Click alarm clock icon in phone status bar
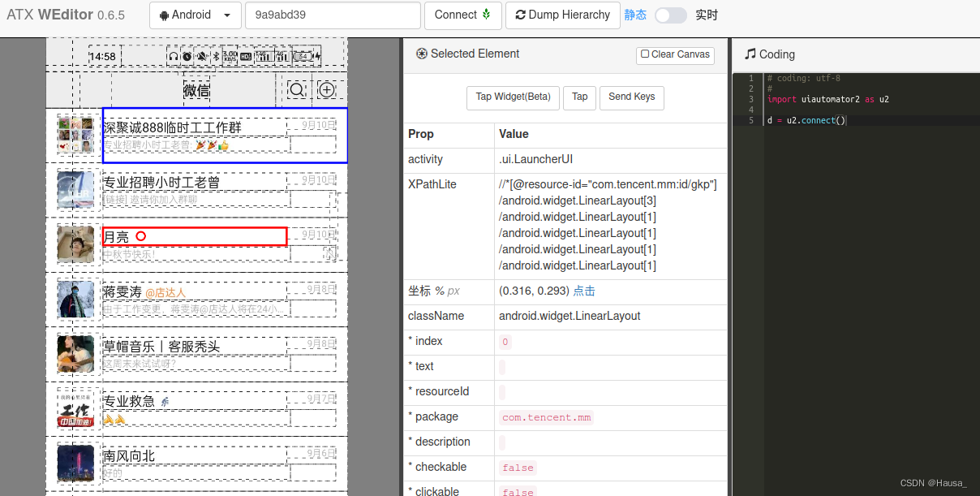Image resolution: width=980 pixels, height=496 pixels. point(187,56)
